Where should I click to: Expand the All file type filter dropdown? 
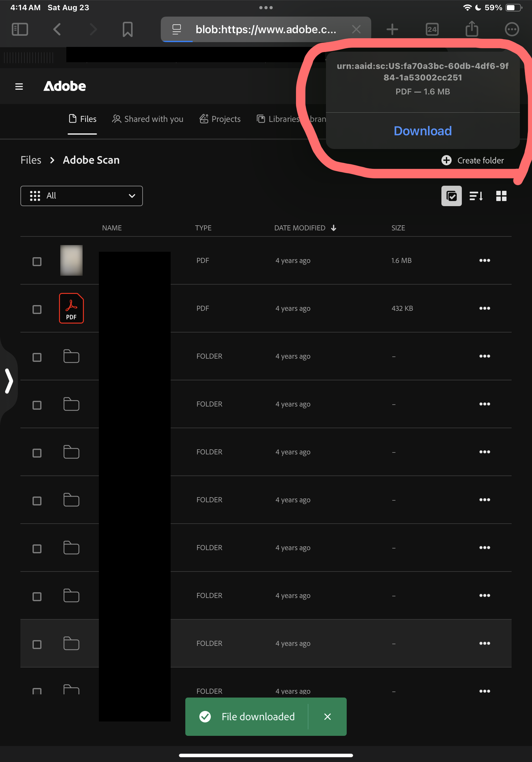point(82,196)
